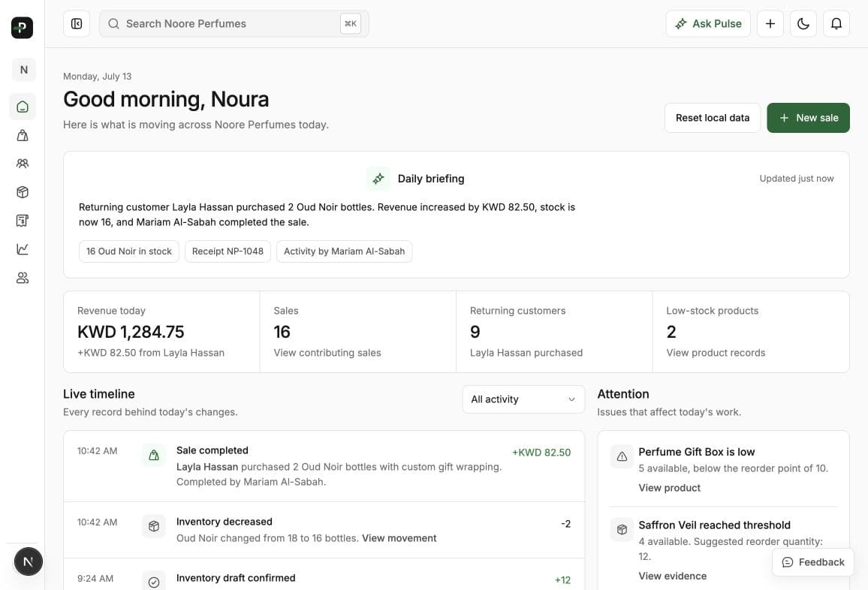Click the plus create icon in header
868x590 pixels.
pyautogui.click(x=770, y=24)
